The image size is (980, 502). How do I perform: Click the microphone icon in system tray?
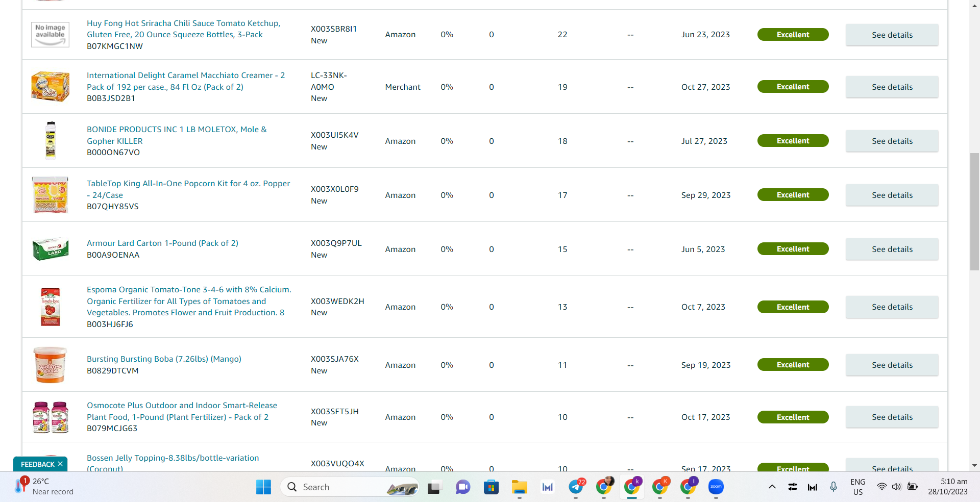[834, 487]
